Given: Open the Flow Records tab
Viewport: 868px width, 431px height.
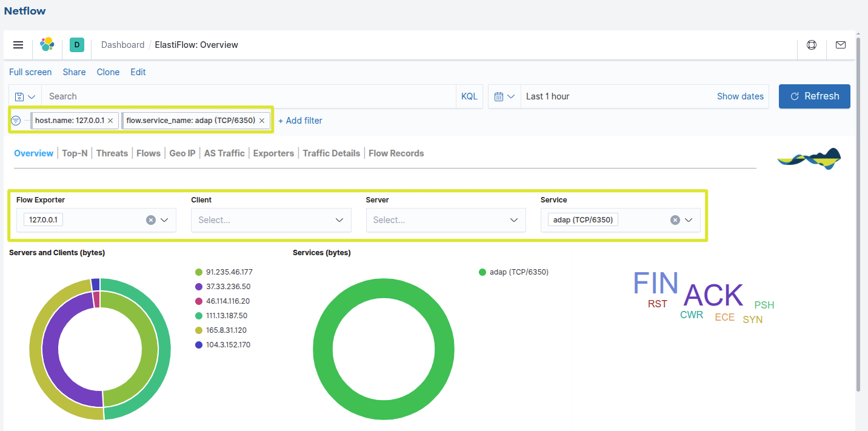Looking at the screenshot, I should 396,153.
